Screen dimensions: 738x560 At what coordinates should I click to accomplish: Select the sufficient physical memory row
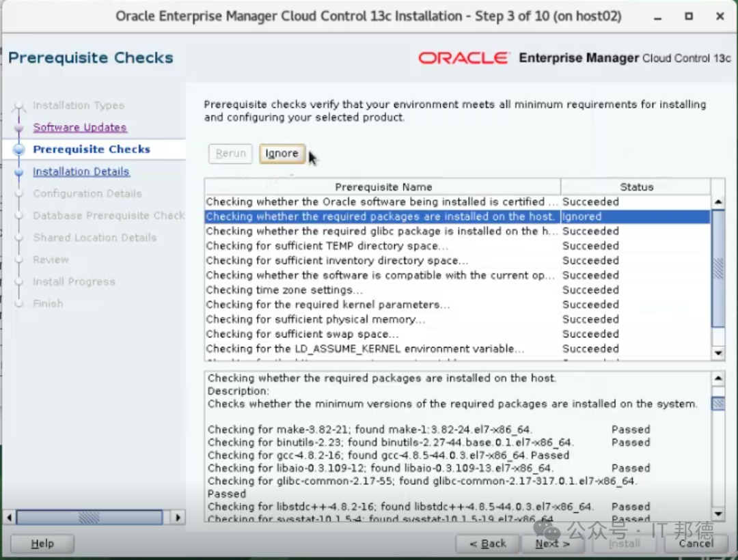tap(457, 319)
